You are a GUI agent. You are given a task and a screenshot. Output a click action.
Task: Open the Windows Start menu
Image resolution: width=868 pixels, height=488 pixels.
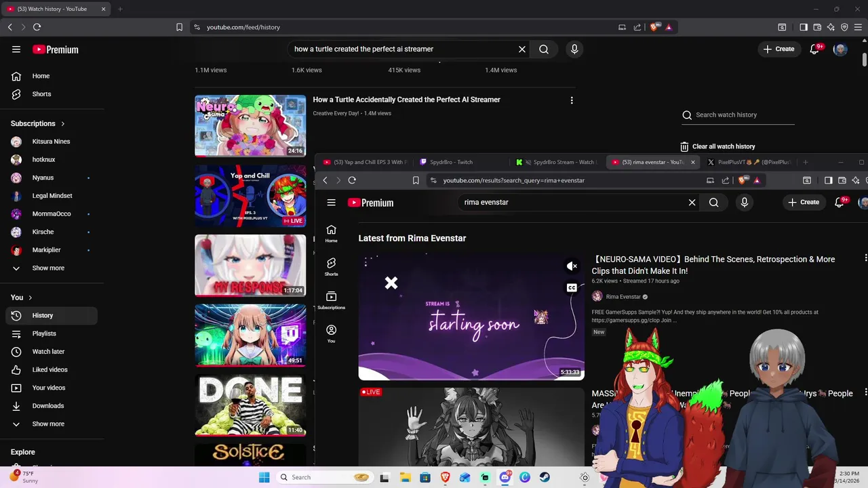[x=264, y=477]
